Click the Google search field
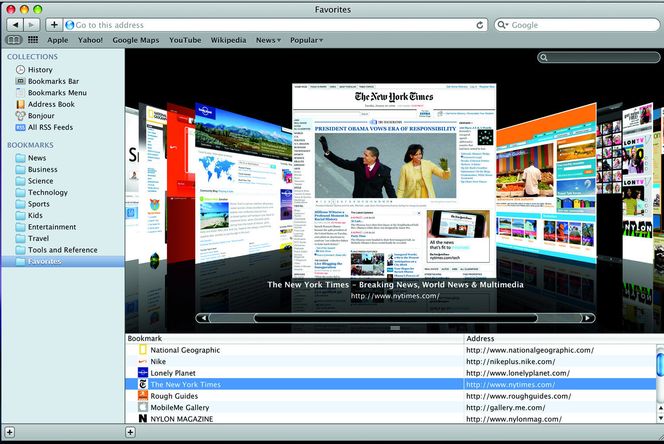Screen dimensions: 664x444 pos(577,25)
